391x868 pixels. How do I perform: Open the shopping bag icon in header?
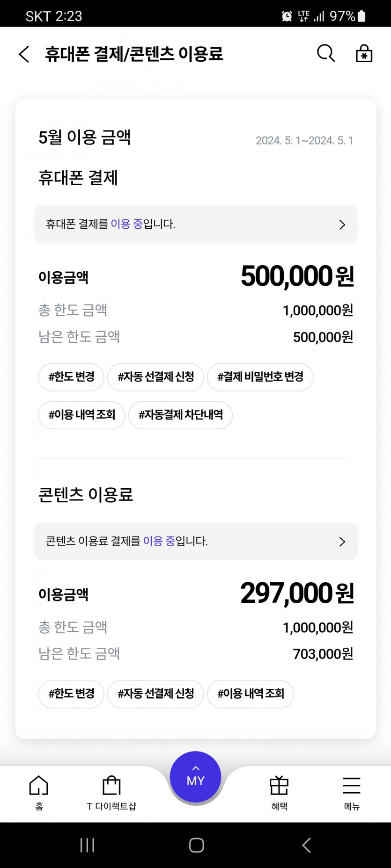pyautogui.click(x=364, y=54)
